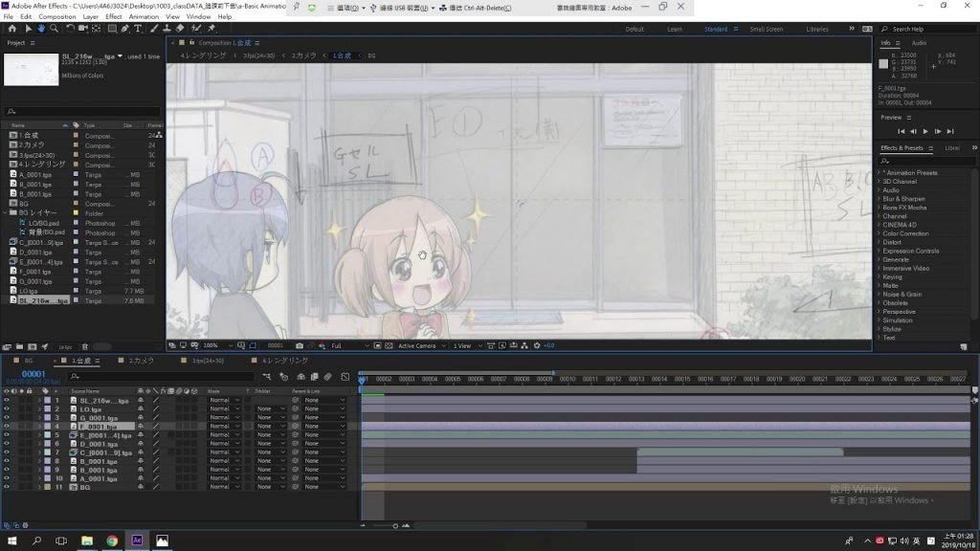
Task: Click the Play button in Preview panel
Action: point(925,131)
